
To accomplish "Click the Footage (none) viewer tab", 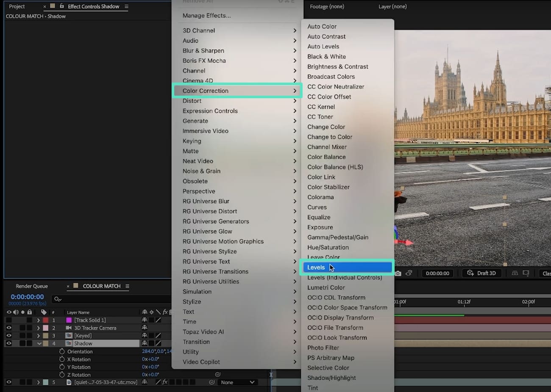I will 327,6.
